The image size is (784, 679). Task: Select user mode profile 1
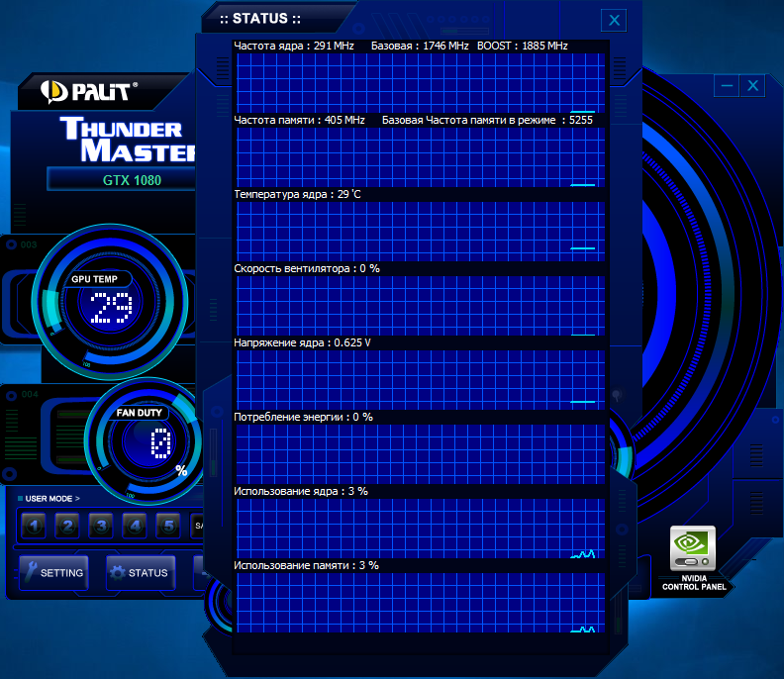34,526
